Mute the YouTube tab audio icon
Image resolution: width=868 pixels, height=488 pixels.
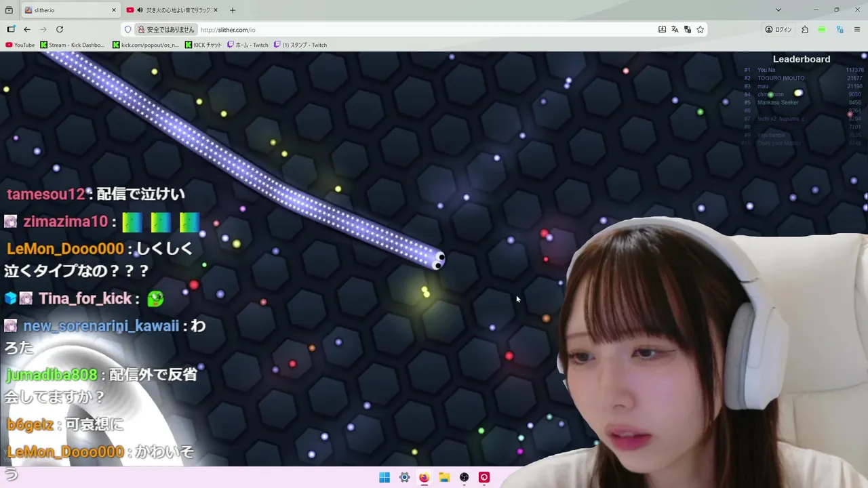140,10
